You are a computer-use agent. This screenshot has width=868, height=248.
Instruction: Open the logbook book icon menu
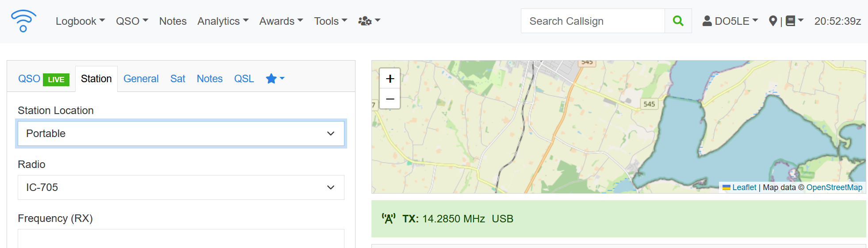pyautogui.click(x=794, y=21)
